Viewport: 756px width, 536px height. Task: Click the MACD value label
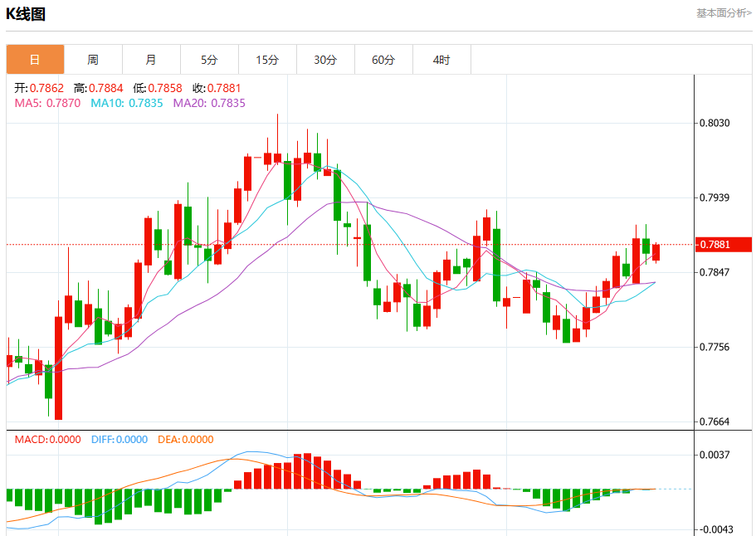click(48, 440)
